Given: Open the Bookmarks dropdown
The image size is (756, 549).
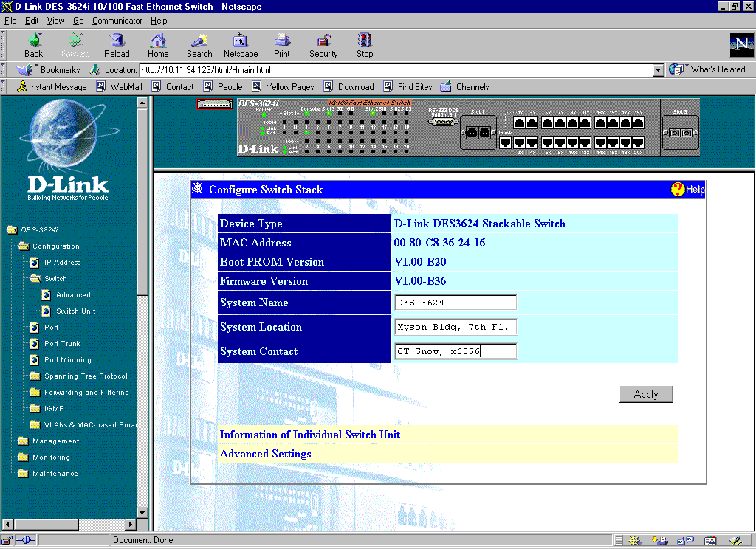Looking at the screenshot, I should pos(52,70).
